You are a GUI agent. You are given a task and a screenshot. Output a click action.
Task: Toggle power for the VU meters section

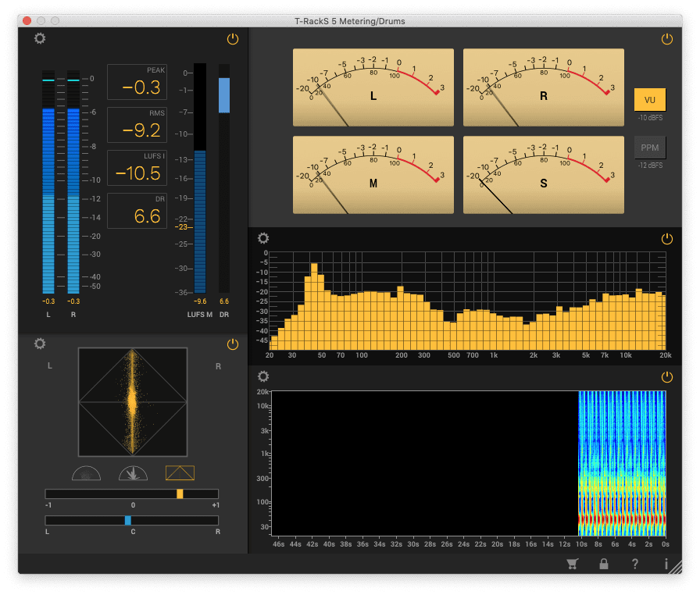[666, 38]
